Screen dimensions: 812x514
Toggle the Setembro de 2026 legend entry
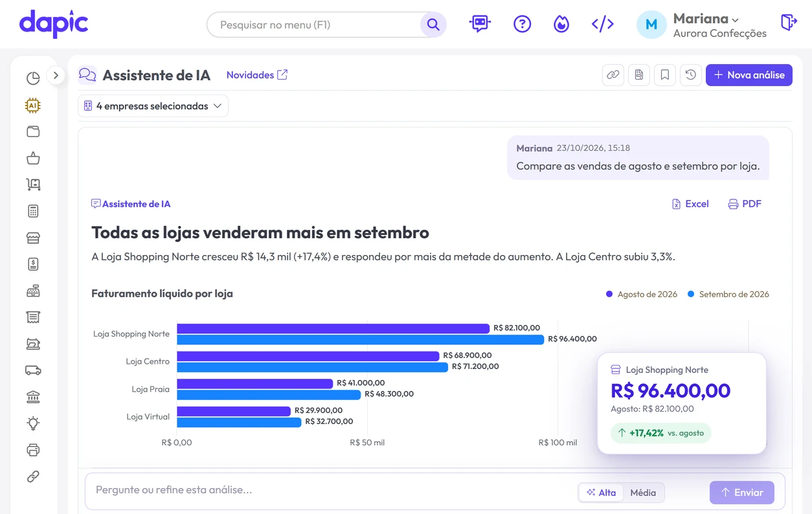tap(728, 294)
